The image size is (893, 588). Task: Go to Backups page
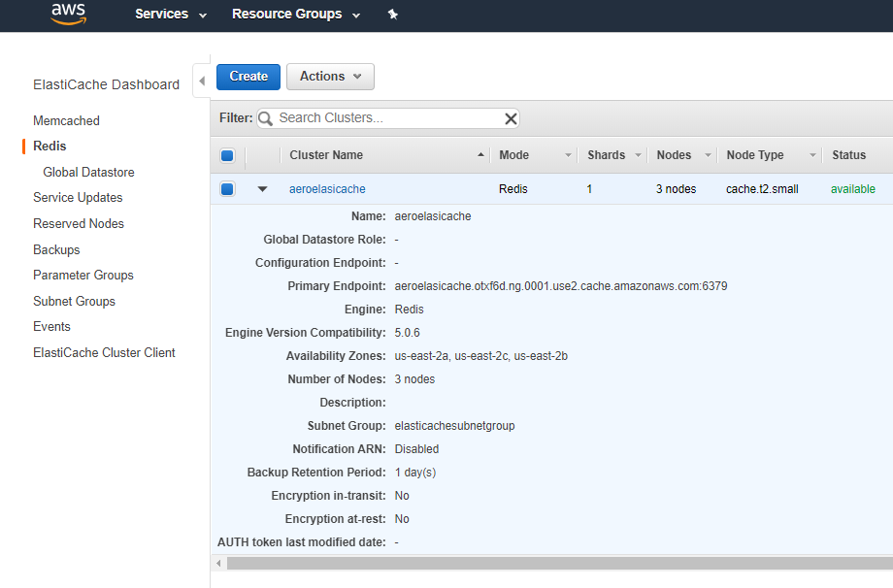click(56, 250)
